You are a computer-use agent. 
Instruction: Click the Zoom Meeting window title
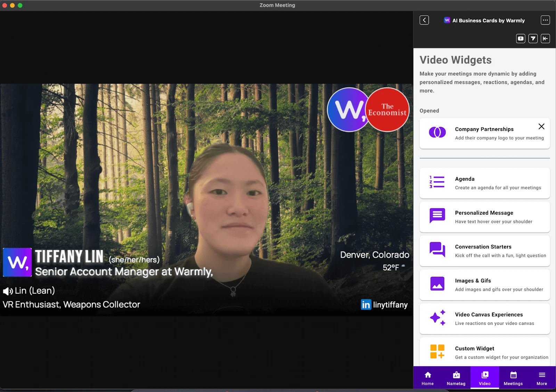pyautogui.click(x=277, y=5)
